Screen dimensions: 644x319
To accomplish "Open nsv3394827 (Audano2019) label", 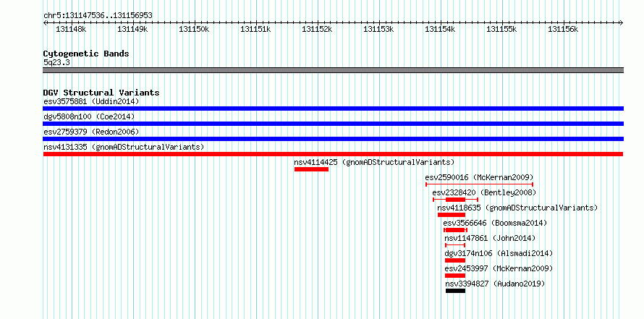I will tap(495, 284).
